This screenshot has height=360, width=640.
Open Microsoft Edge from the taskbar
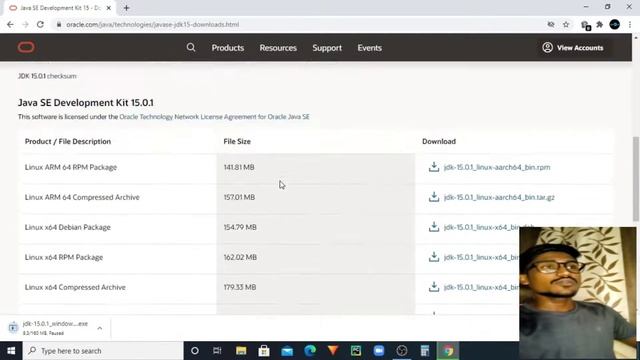click(310, 351)
